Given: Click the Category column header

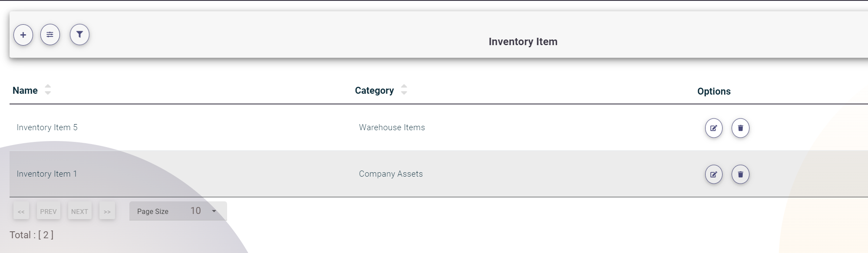Looking at the screenshot, I should [374, 91].
